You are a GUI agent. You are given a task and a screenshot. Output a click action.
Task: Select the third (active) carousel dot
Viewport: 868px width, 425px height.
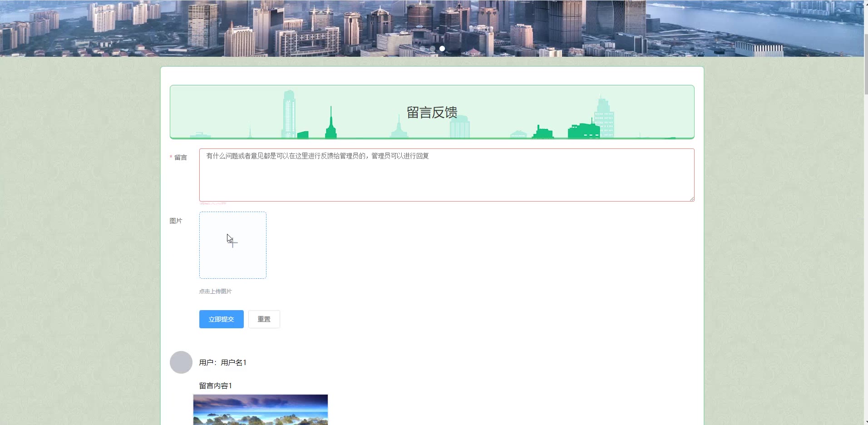point(442,49)
